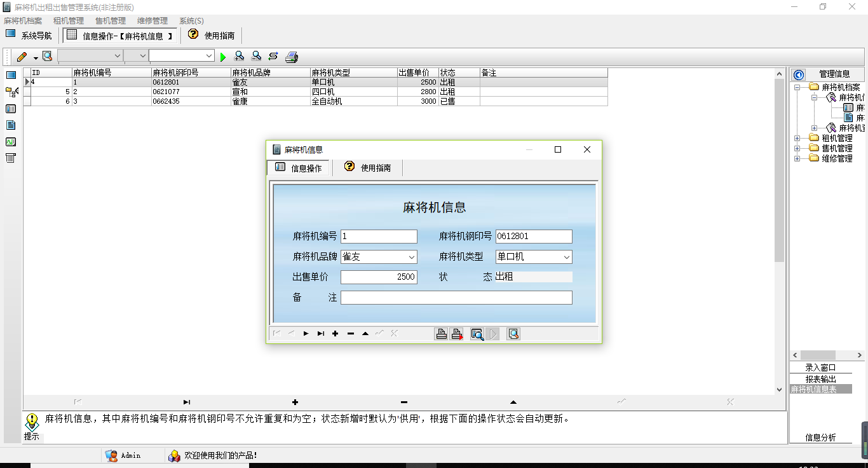Expand the 租机管理 tree folder
The image size is (868, 468).
[x=797, y=138]
